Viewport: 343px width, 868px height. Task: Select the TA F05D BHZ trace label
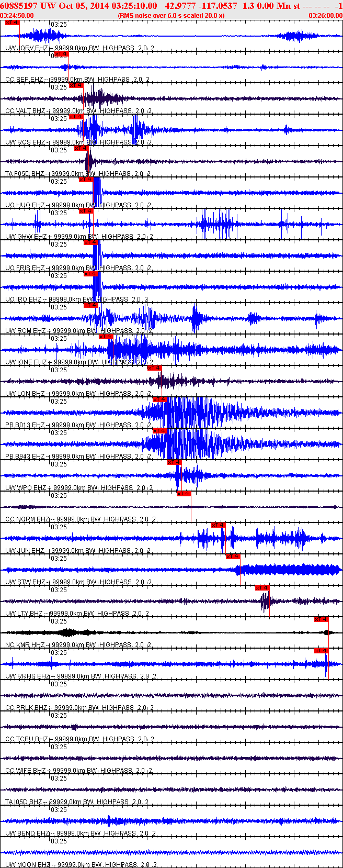[78, 174]
